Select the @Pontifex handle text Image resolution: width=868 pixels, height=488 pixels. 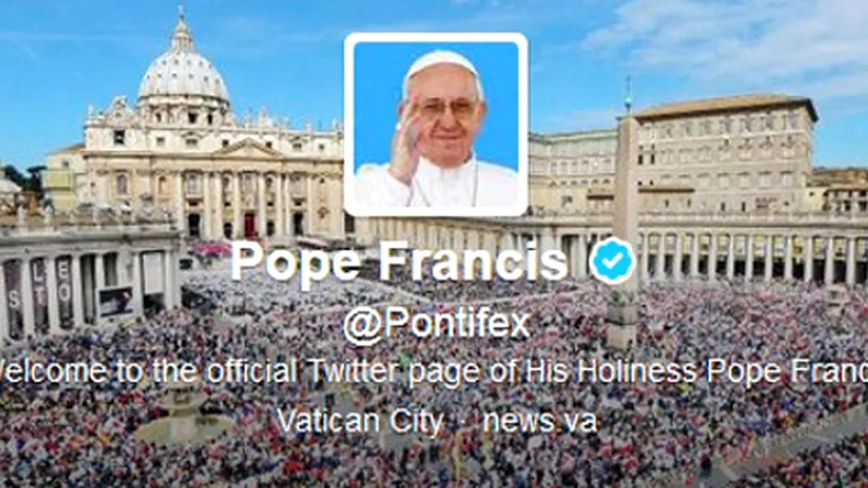click(x=436, y=325)
